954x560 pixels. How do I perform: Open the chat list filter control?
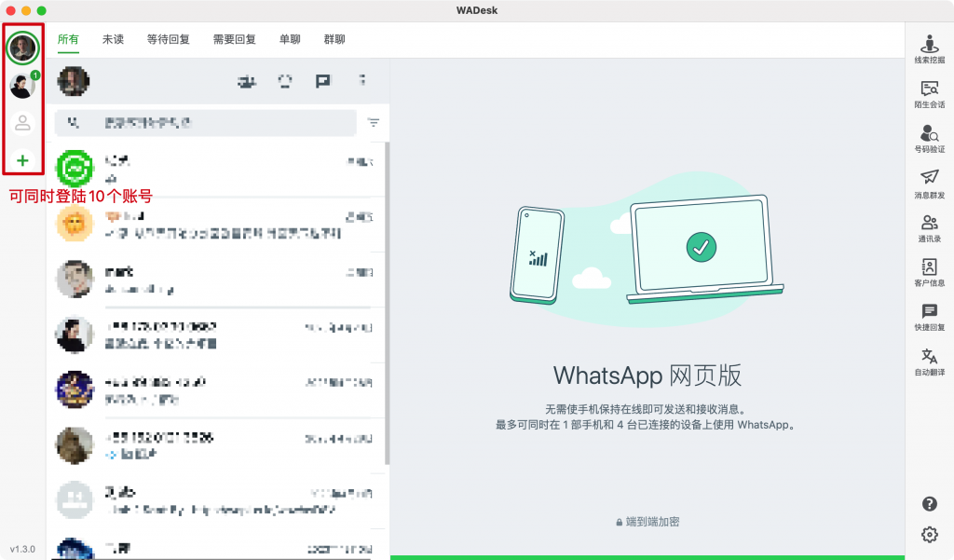[372, 123]
